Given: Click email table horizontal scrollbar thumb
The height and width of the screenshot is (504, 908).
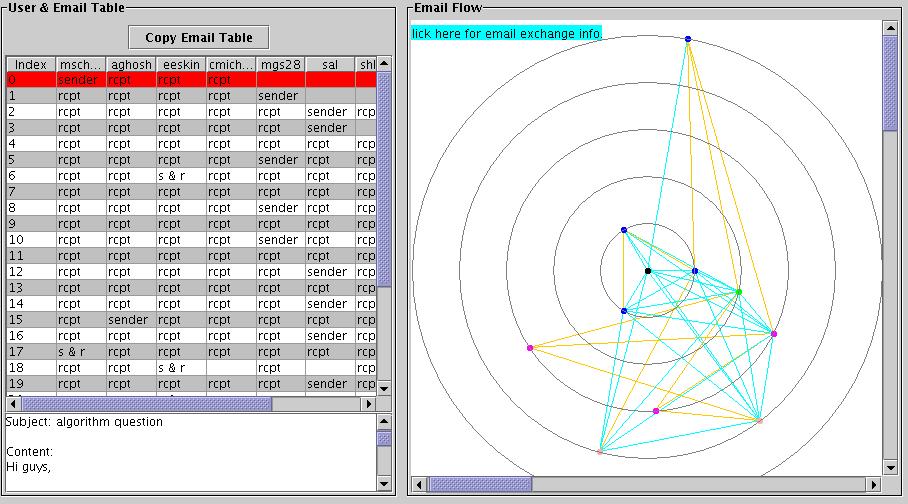Looking at the screenshot, I should click(147, 404).
